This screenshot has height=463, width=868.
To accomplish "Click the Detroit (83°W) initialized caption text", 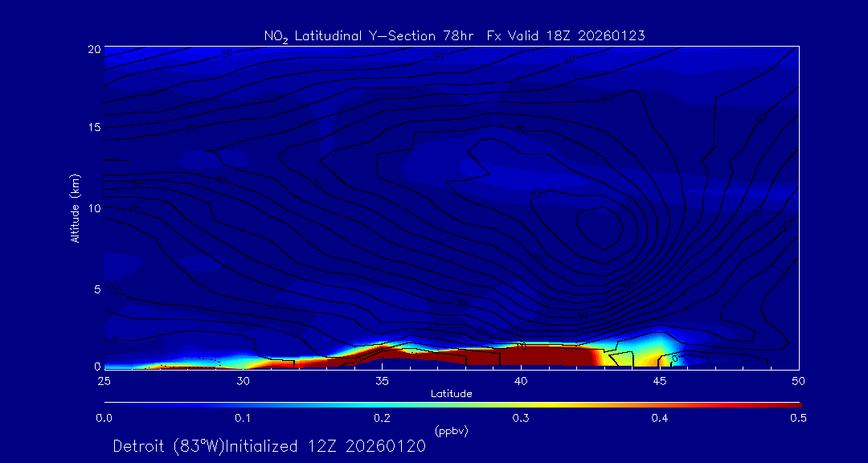I will click(269, 446).
